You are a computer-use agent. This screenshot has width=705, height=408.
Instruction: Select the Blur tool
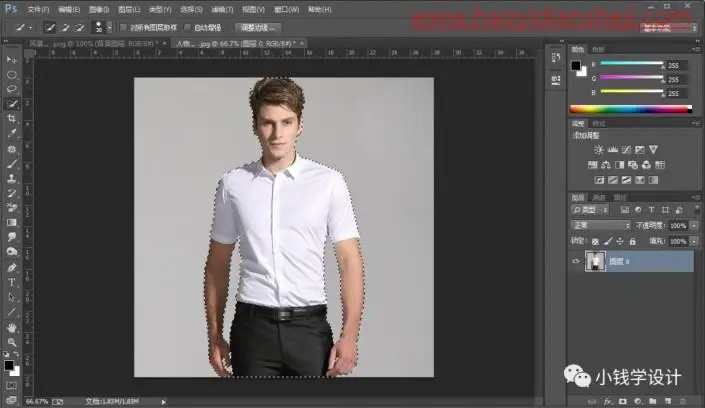coord(12,237)
